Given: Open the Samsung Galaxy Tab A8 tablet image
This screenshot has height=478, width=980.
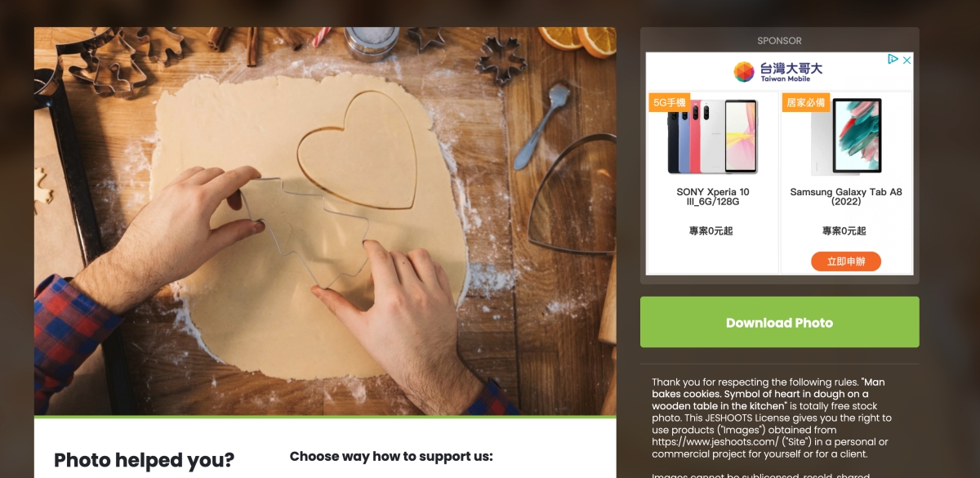Looking at the screenshot, I should click(x=846, y=137).
